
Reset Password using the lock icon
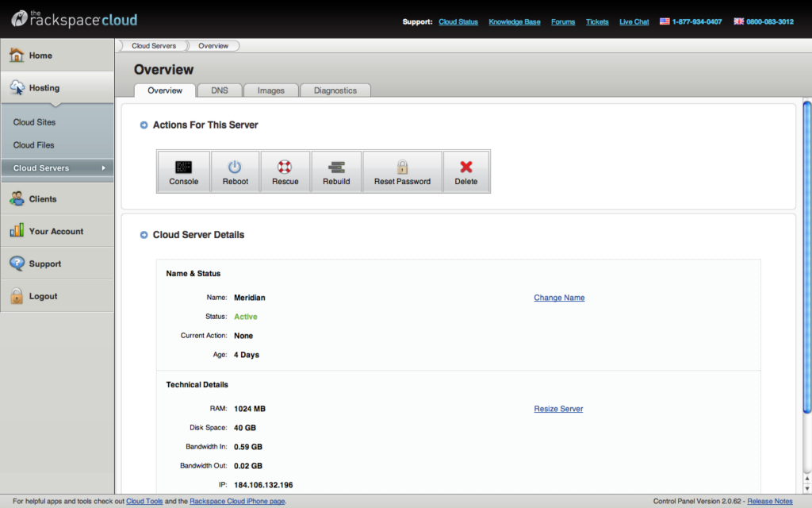402,172
